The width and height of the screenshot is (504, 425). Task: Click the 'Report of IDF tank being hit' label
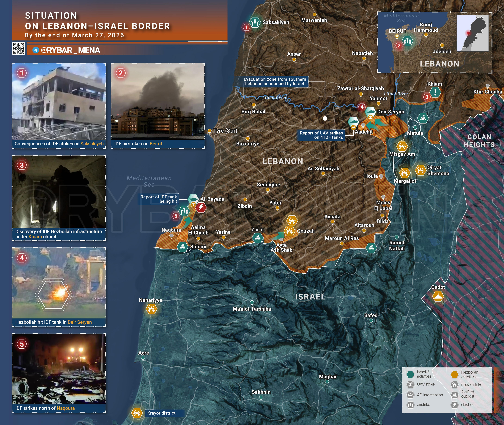click(159, 199)
